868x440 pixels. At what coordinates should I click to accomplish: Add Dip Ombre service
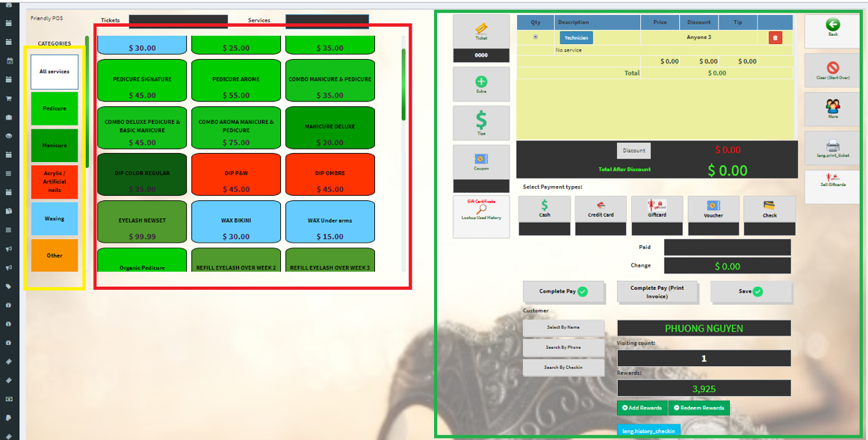tap(330, 174)
